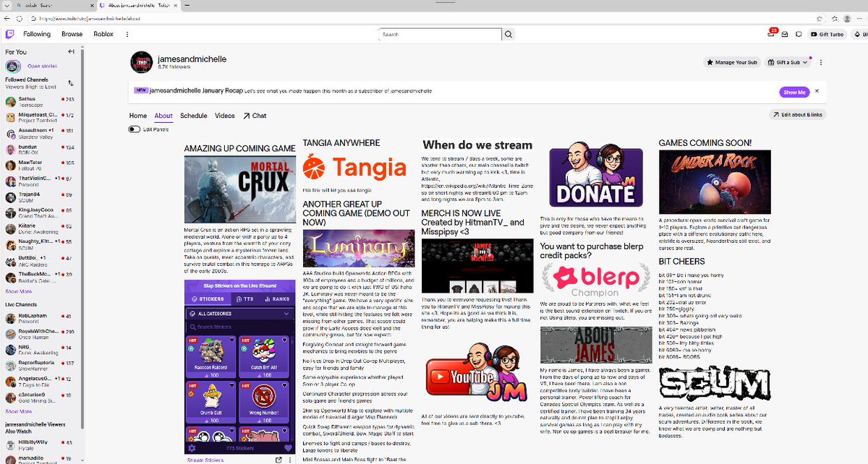The height and width of the screenshot is (464, 868).
Task: Open browser settings and more dots
Action: (x=860, y=17)
